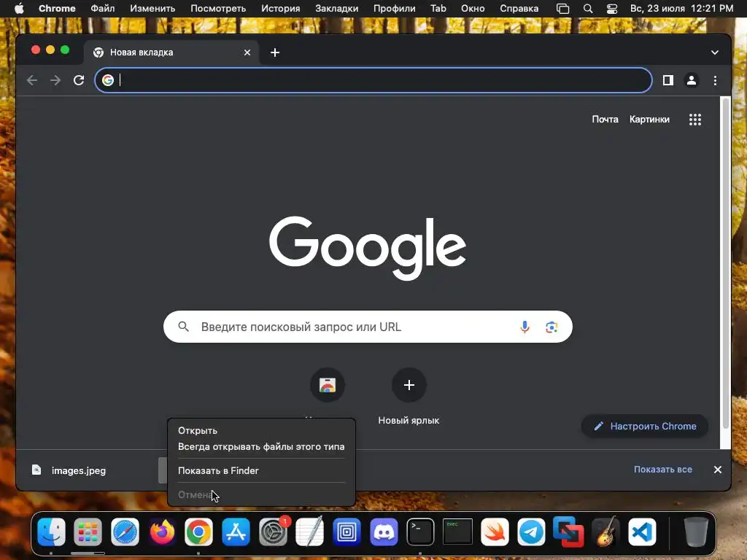Open Finder from the Dock
Image resolution: width=747 pixels, height=560 pixels.
[51, 532]
